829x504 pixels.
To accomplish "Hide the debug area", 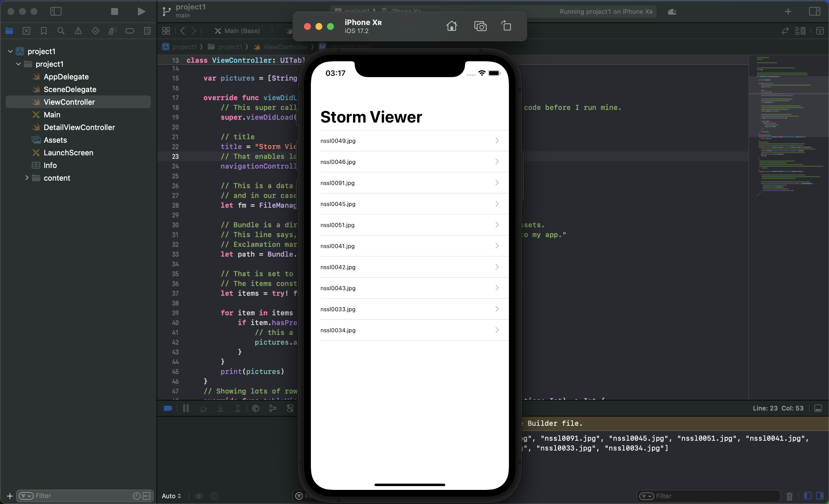I will pyautogui.click(x=818, y=408).
